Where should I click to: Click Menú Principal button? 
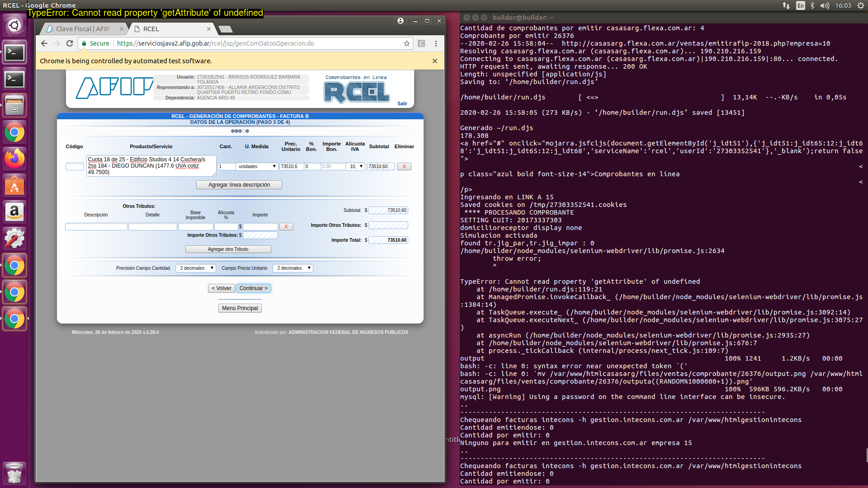click(x=240, y=308)
